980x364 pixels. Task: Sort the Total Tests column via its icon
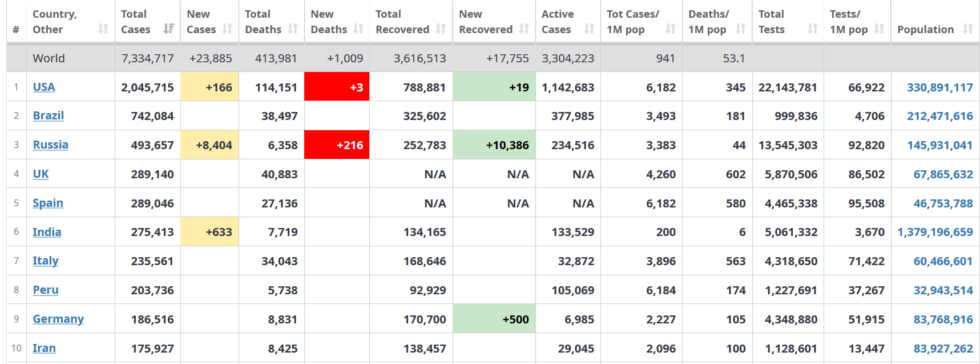tap(812, 29)
